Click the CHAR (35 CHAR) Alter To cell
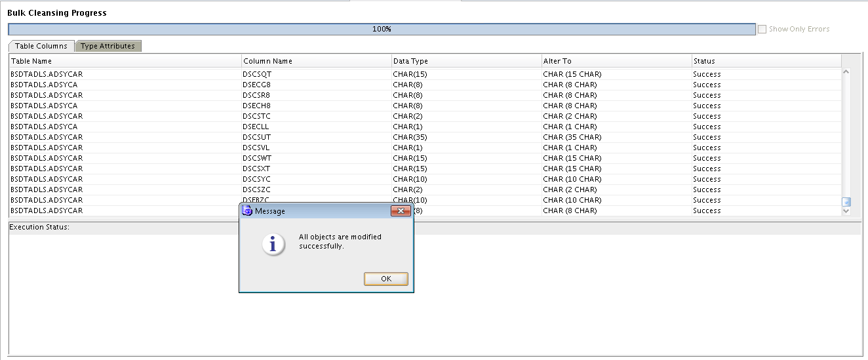Screen dimensions: 868x360 click(572, 137)
